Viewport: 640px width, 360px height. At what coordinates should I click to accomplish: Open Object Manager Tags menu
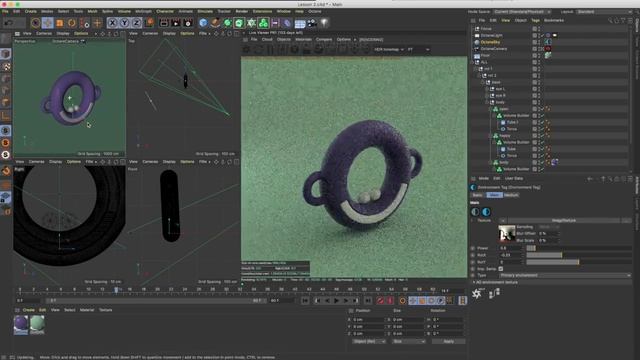point(535,20)
